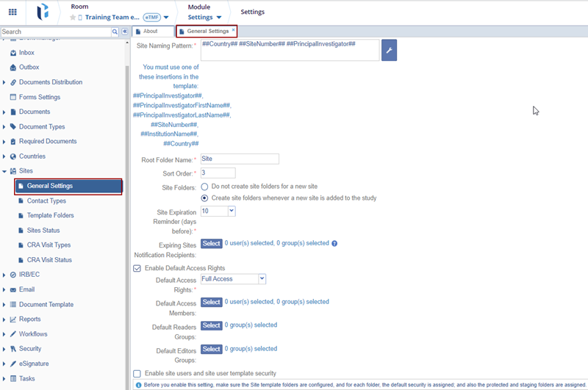This screenshot has height=390, width=588.
Task: Toggle Enable Default Access Rights checkbox
Action: click(137, 268)
